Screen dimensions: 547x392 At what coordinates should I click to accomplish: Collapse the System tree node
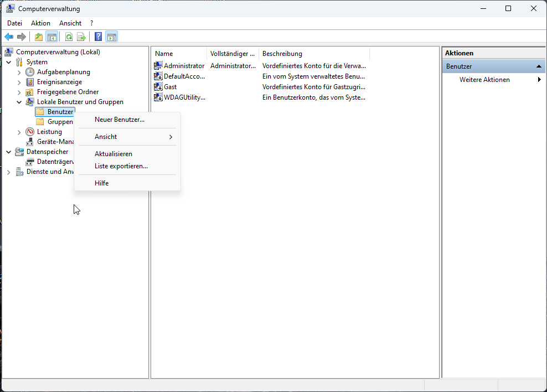click(9, 62)
